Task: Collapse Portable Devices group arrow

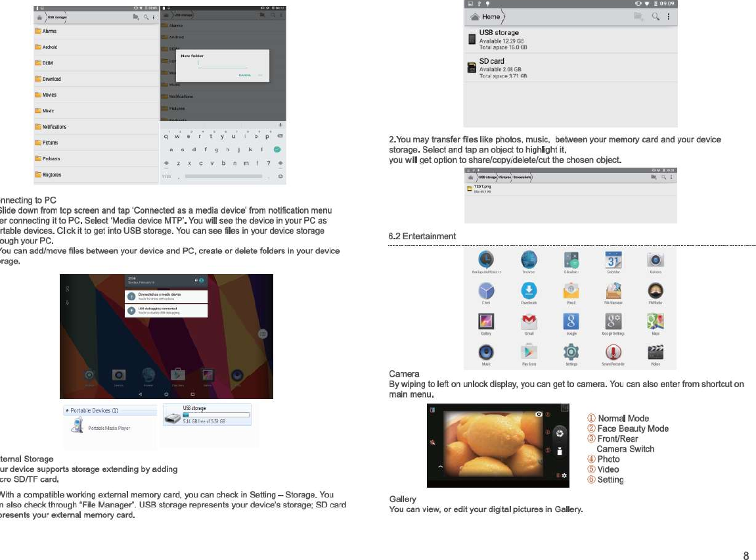Action: [x=67, y=411]
